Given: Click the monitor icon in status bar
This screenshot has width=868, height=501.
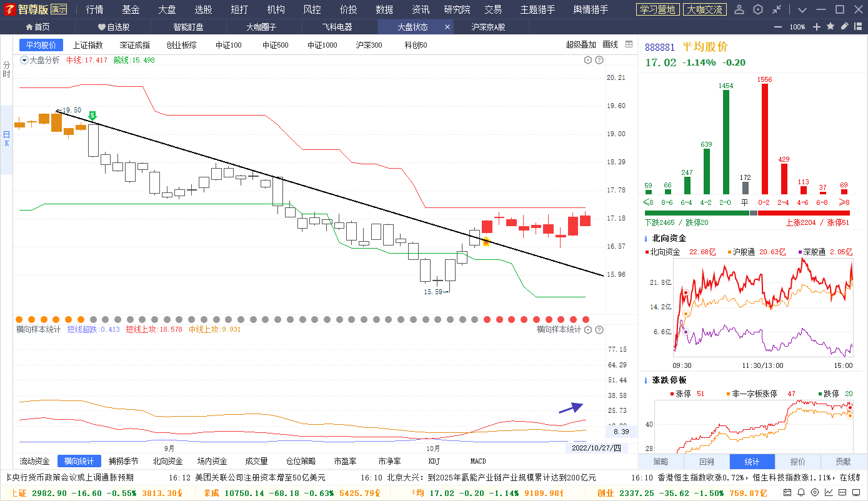Looking at the screenshot, I should pyautogui.click(x=856, y=492).
